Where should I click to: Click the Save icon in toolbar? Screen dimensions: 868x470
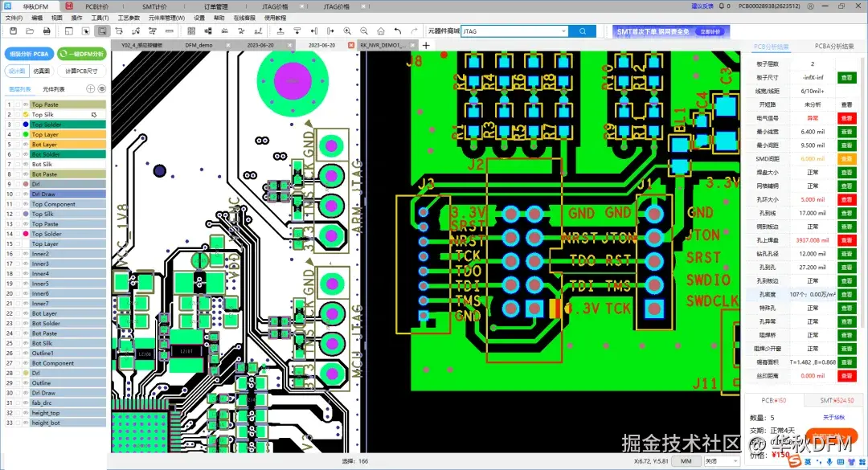point(14,31)
